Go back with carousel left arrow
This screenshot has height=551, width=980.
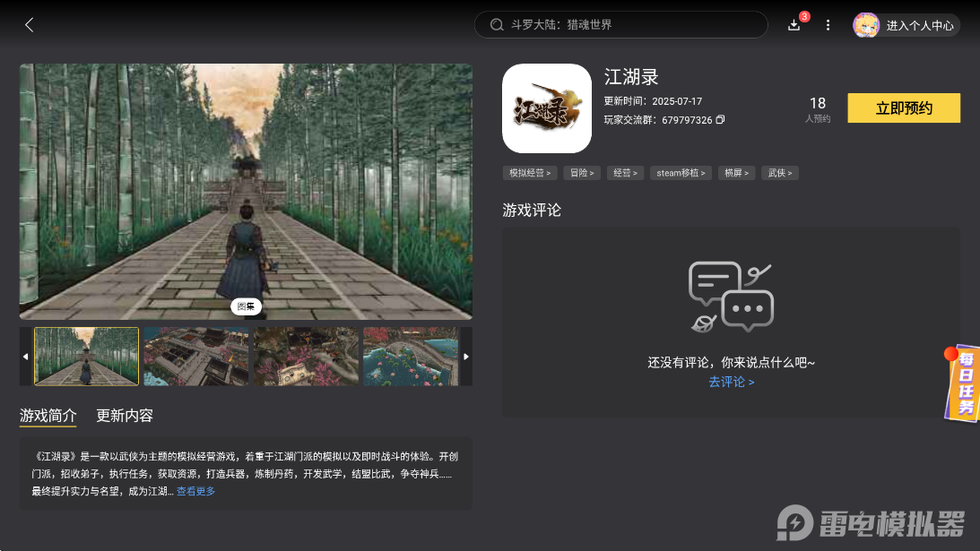click(25, 356)
